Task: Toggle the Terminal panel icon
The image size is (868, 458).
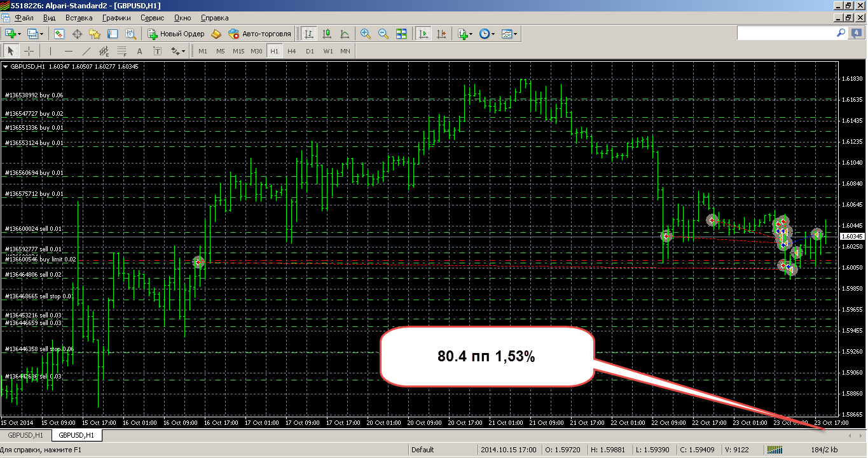Action: [x=113, y=34]
